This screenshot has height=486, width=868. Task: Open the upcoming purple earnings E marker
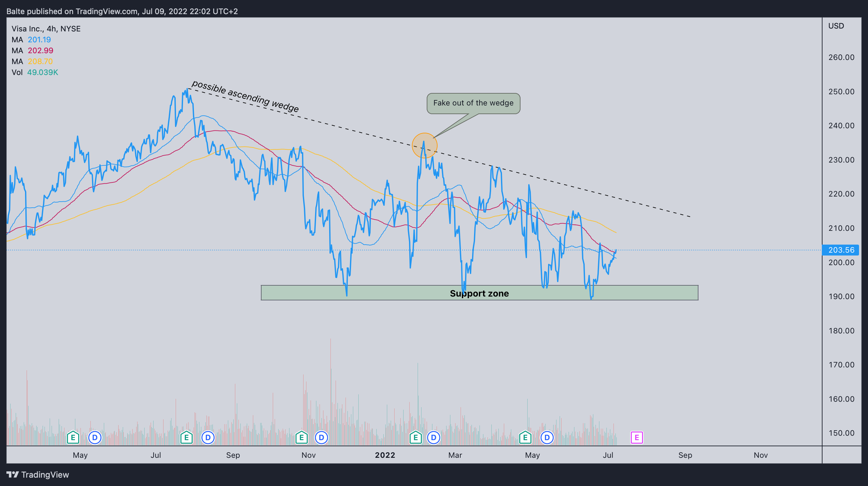tap(637, 438)
